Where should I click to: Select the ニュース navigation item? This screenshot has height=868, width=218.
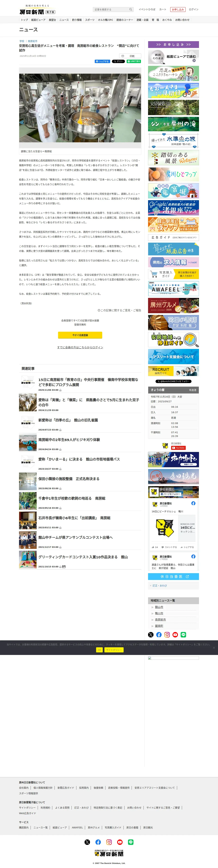tap(64, 20)
